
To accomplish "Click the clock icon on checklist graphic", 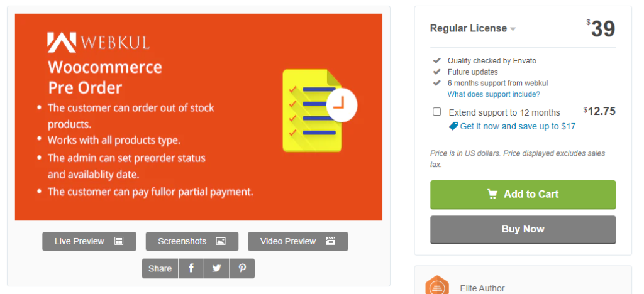I will pos(341,106).
